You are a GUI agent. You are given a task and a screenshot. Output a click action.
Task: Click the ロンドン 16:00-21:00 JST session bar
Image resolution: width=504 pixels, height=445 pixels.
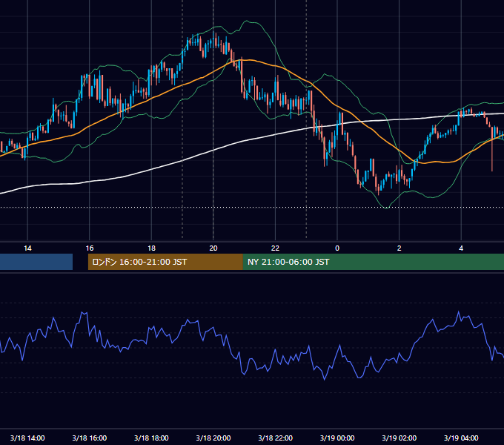click(x=165, y=262)
